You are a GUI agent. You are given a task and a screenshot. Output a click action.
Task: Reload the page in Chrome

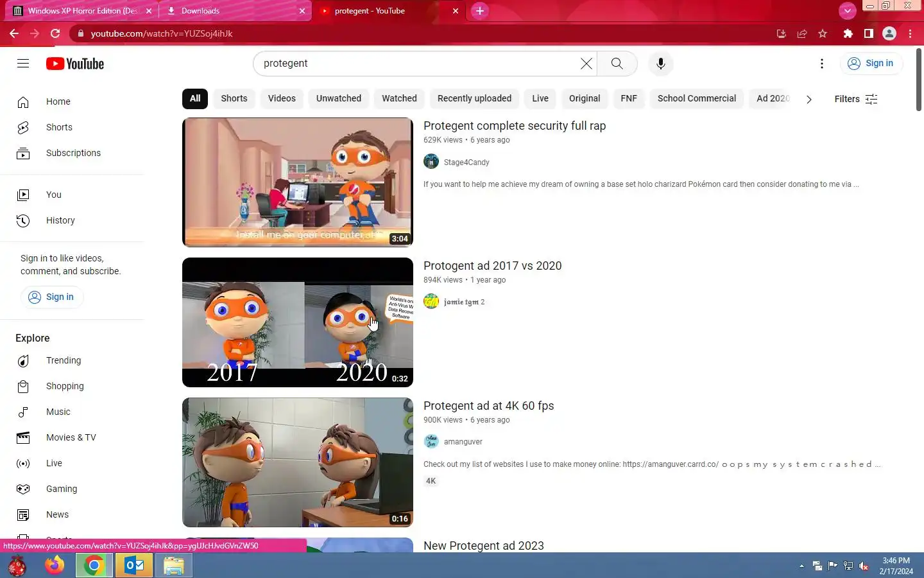click(55, 33)
